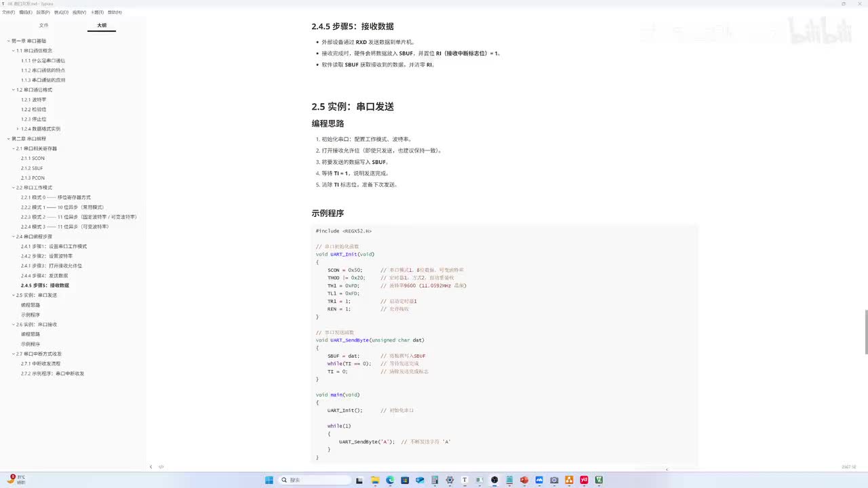Click the 示例程序 heading in document

pos(328,213)
